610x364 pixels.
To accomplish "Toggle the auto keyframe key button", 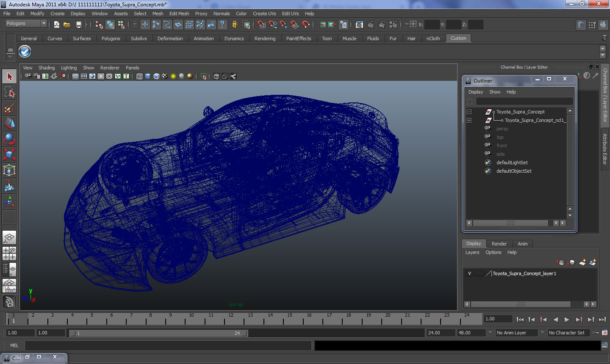I will point(595,333).
